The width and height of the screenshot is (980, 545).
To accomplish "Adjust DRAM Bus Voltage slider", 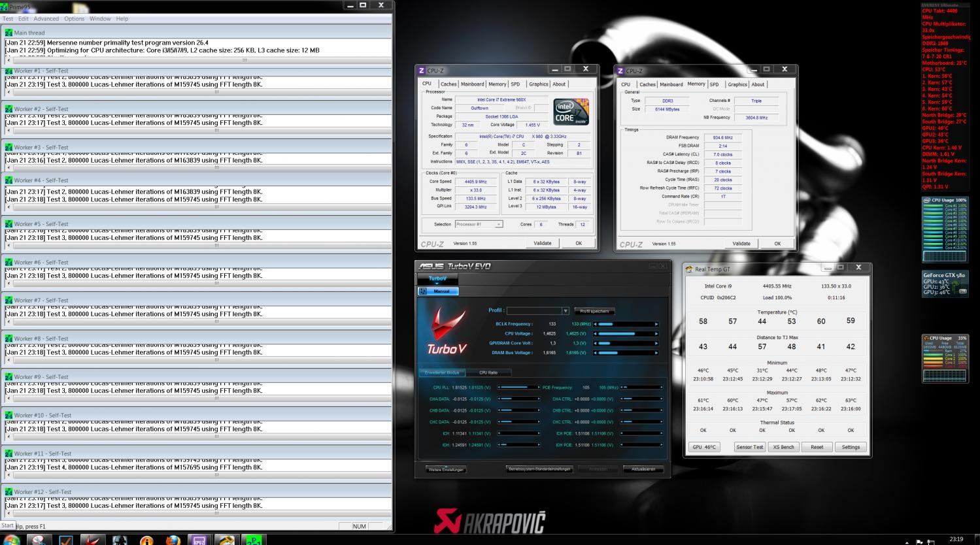I will 626,353.
